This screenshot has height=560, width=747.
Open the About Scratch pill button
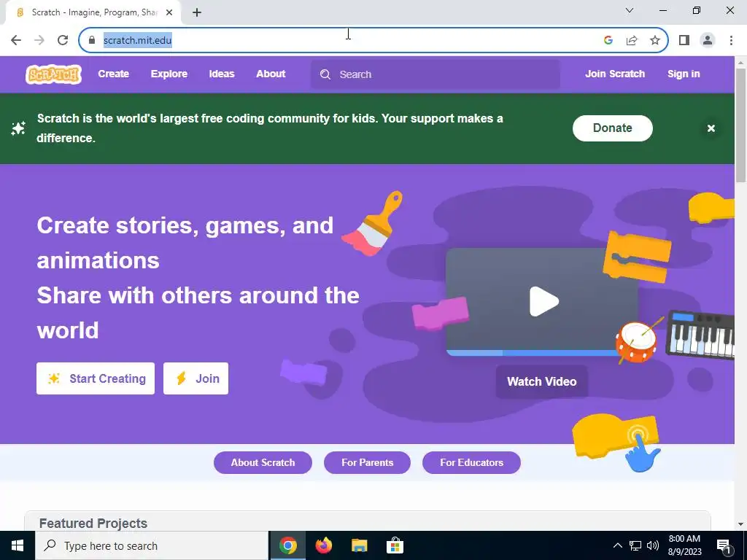263,462
